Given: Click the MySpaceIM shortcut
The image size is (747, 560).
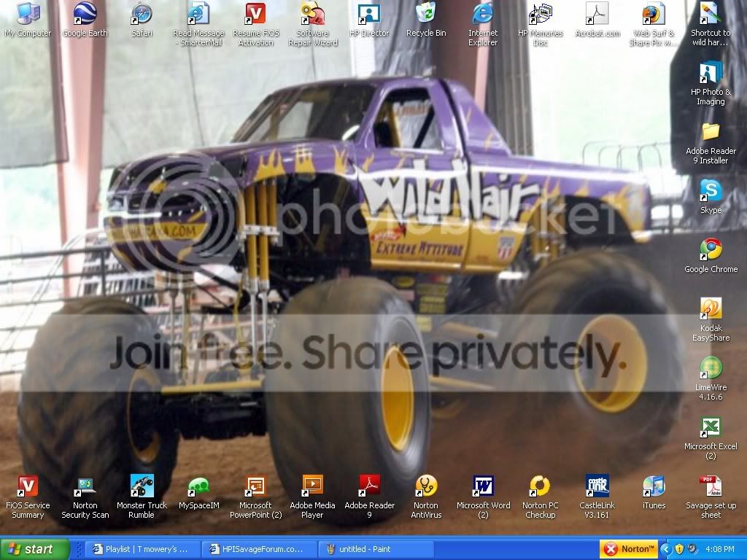Looking at the screenshot, I should [198, 492].
